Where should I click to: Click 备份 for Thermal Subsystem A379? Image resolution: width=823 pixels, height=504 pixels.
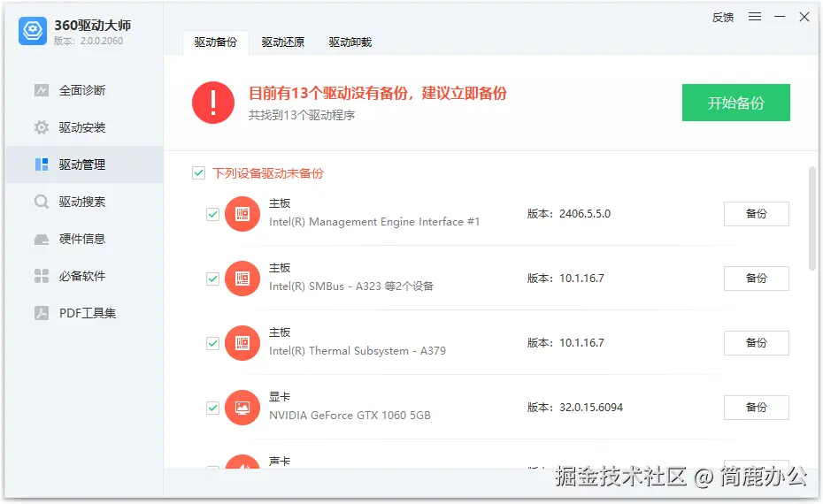pos(757,343)
